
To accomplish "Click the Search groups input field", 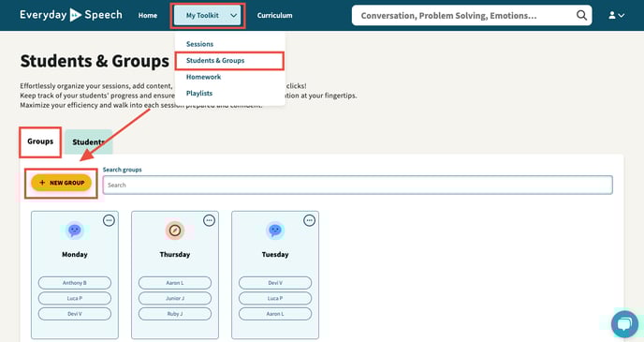I will coord(358,185).
